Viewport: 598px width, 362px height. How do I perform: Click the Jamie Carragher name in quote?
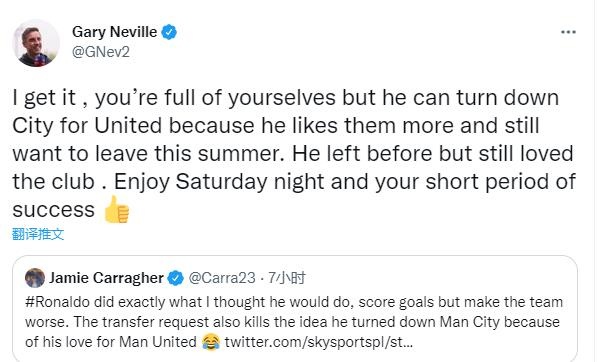(x=106, y=278)
